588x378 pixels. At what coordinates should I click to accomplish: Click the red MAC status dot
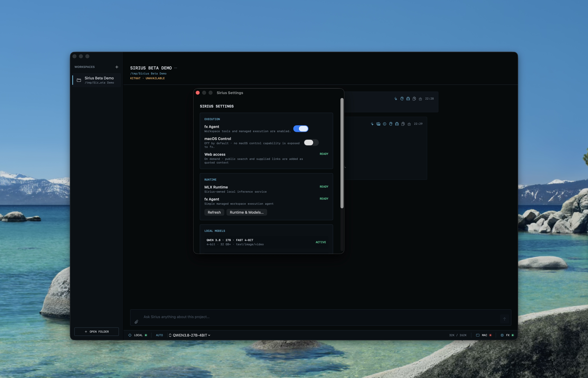[490, 335]
